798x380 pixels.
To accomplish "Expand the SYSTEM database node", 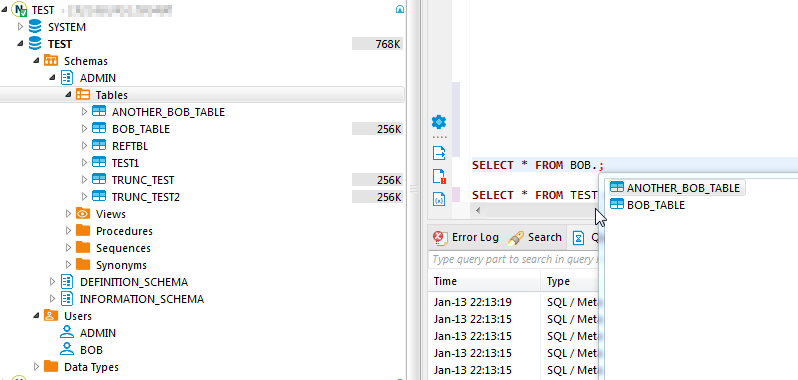I will [20, 26].
